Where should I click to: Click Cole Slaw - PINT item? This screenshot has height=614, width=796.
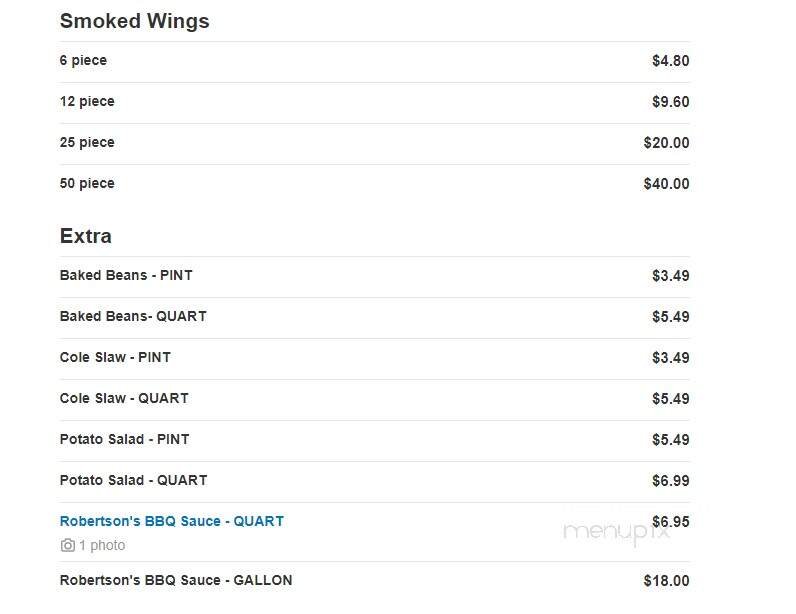[x=115, y=358]
